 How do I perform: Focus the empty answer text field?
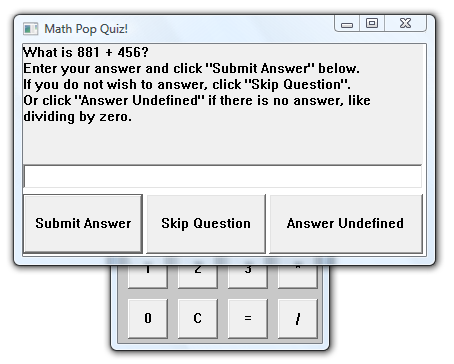click(222, 176)
